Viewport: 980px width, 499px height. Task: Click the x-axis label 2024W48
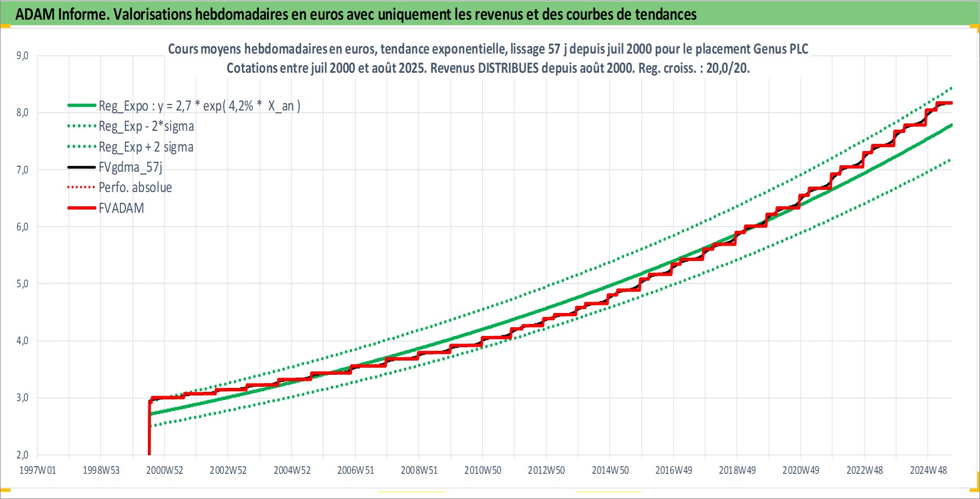pos(929,470)
